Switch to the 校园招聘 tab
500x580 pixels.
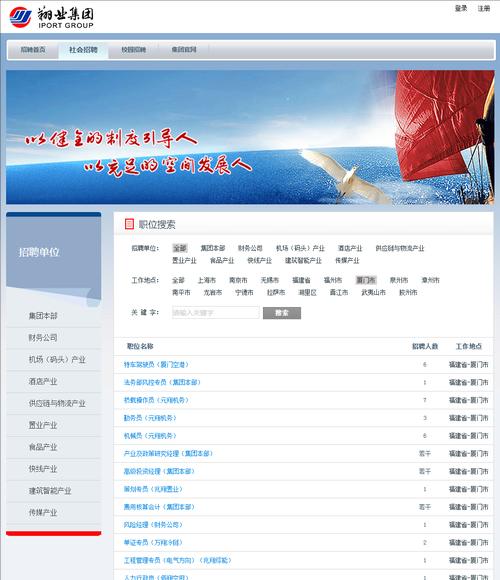(x=134, y=50)
